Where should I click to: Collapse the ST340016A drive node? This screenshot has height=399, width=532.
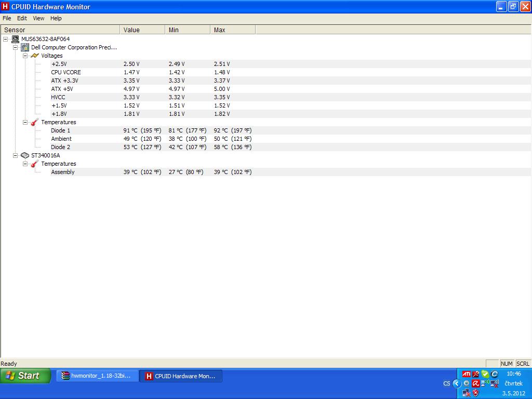15,155
